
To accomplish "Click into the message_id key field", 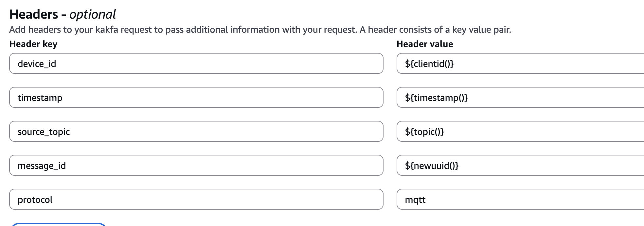I will coord(196,165).
